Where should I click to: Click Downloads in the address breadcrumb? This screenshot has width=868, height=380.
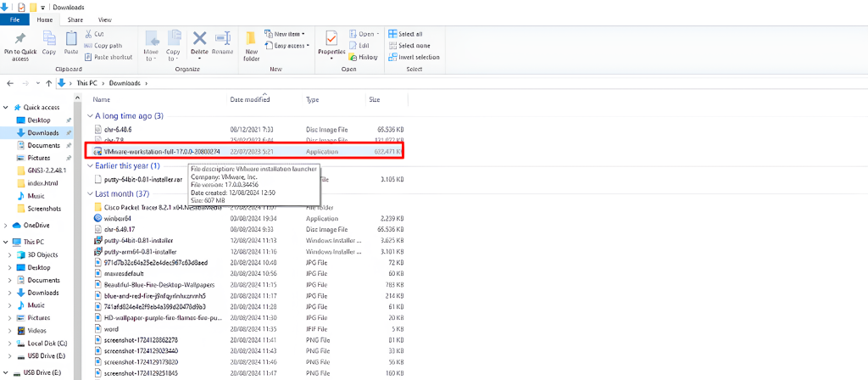[x=125, y=83]
